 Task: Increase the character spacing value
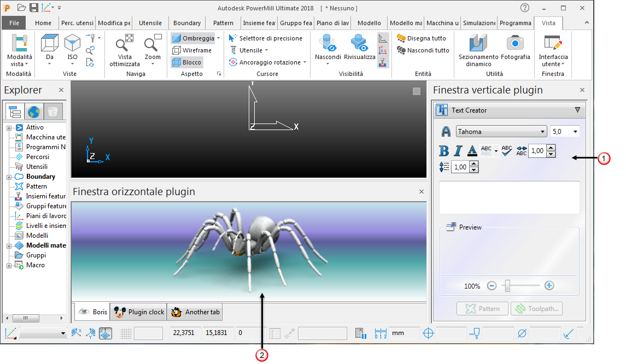click(x=551, y=148)
